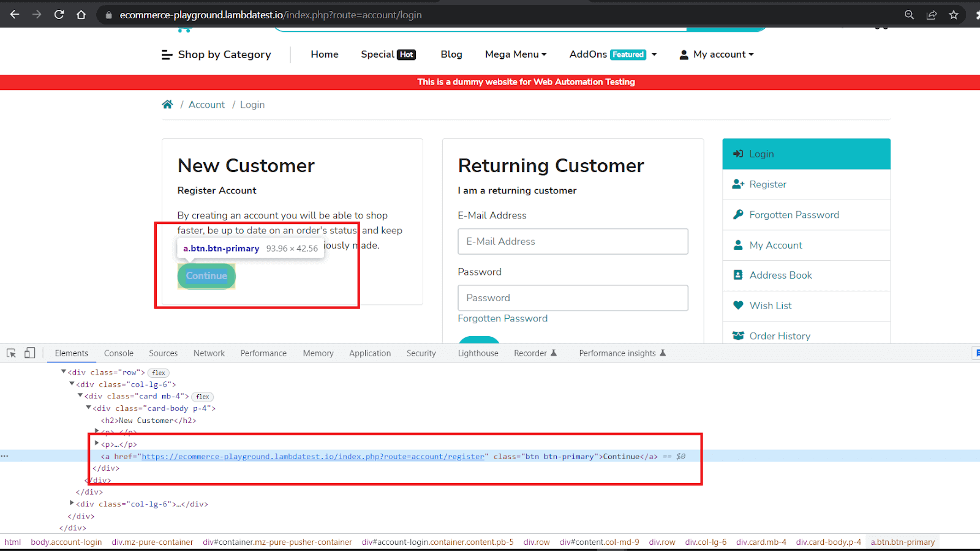Click inside the E-Mail Address input field
This screenshot has height=551, width=980.
(572, 241)
